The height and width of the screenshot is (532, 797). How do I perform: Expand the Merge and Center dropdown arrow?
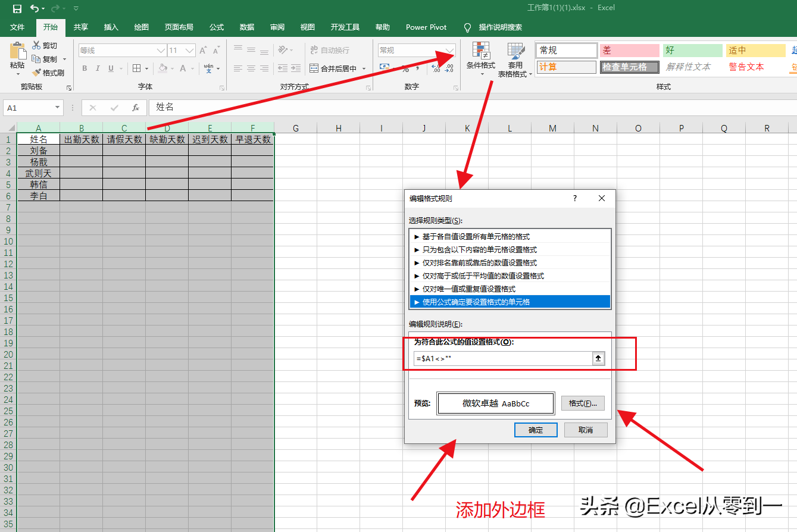363,68
